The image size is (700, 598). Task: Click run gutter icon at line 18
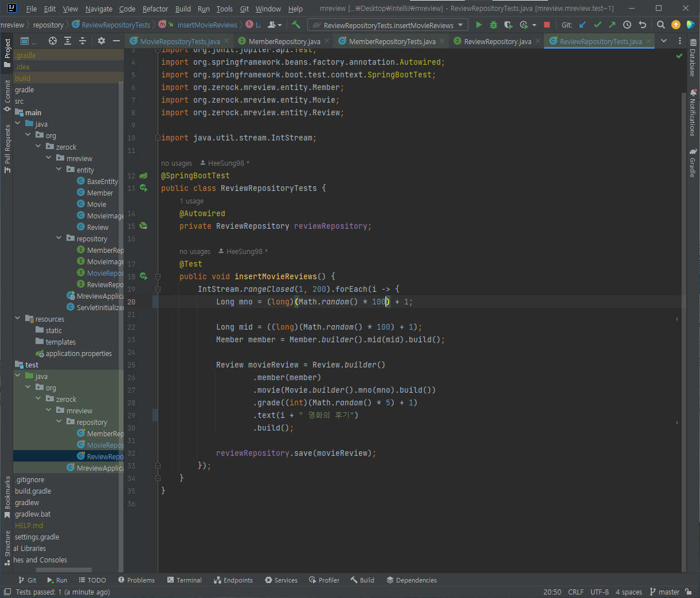click(x=143, y=276)
